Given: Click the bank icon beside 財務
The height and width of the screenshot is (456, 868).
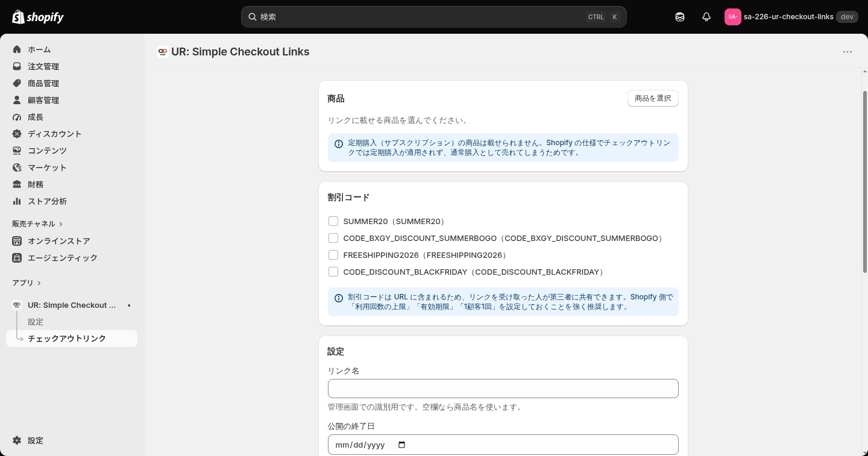Looking at the screenshot, I should (17, 184).
